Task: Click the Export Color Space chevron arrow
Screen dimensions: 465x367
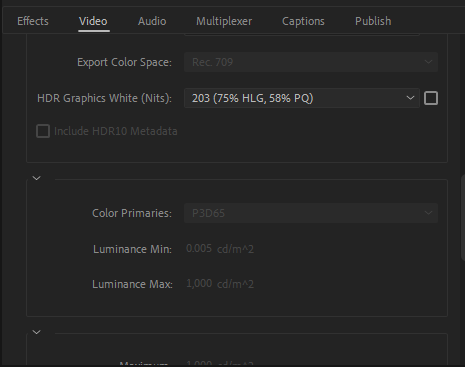Action: [x=428, y=62]
